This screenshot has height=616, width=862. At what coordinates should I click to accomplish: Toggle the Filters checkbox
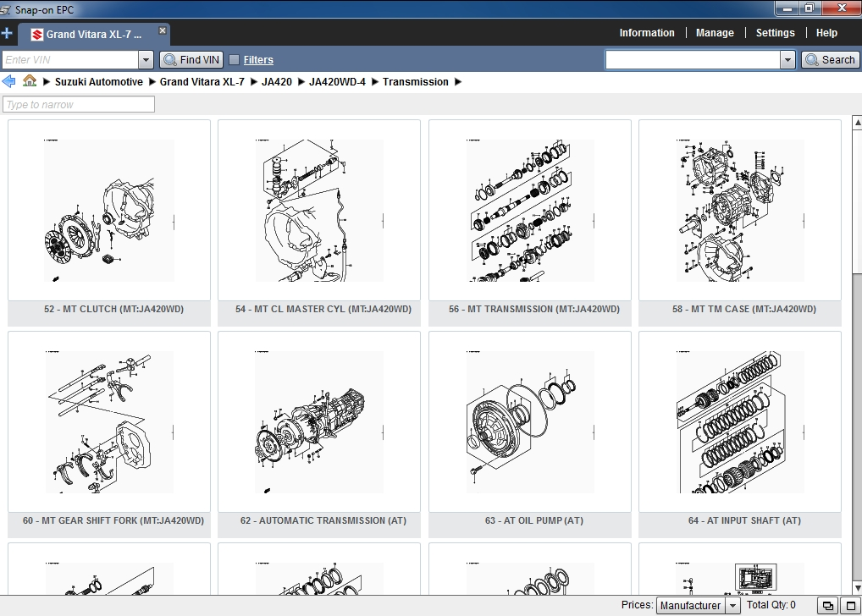235,60
